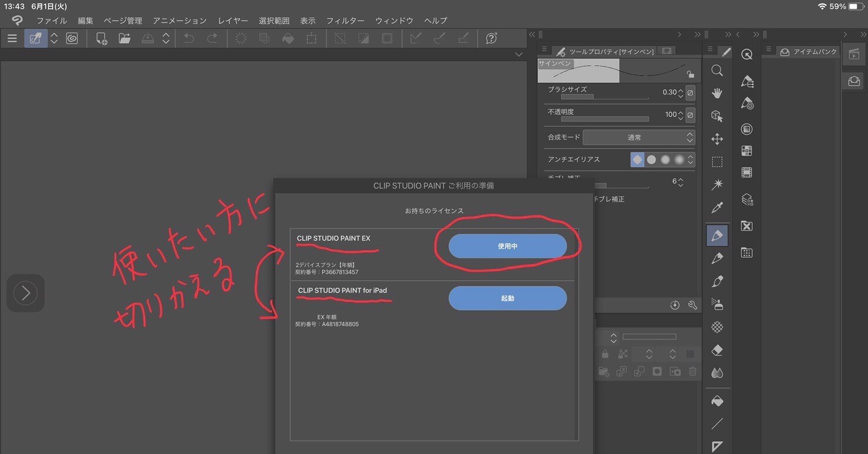868x454 pixels.
Task: Toggle the brush stroke preview lock icon
Action: point(691,75)
